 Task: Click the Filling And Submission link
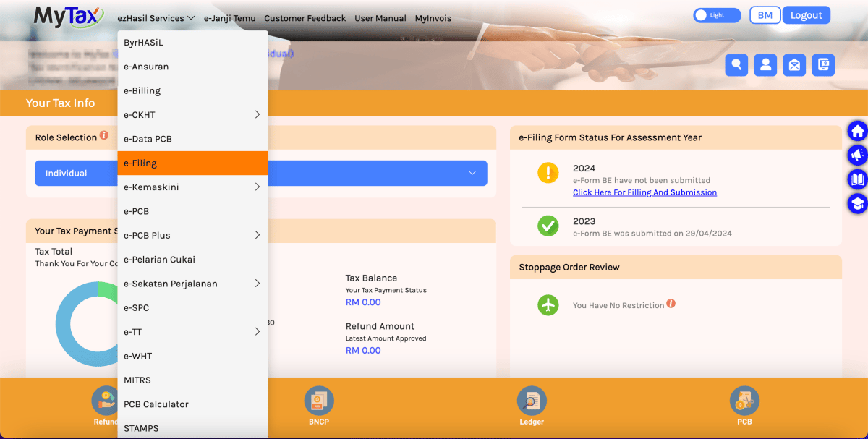click(644, 192)
